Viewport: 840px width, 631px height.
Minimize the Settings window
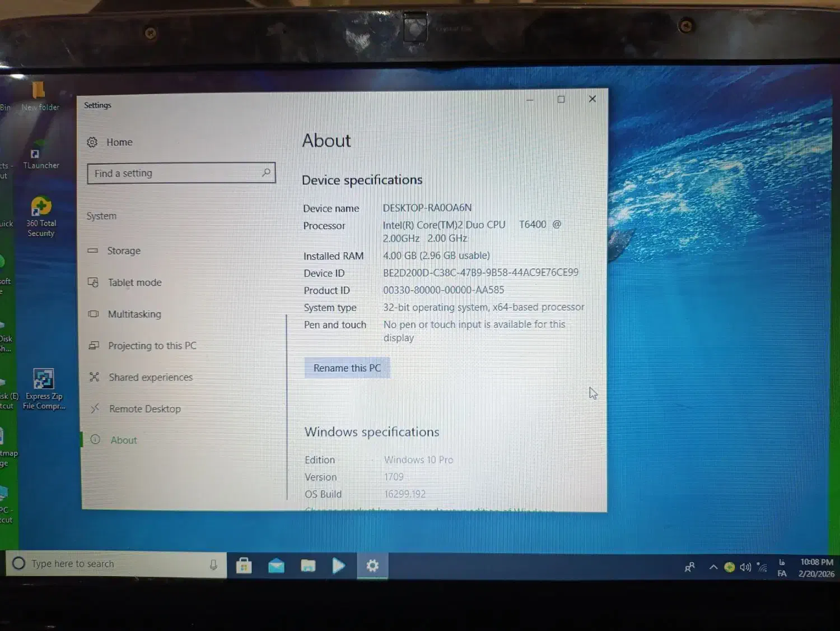tap(530, 100)
